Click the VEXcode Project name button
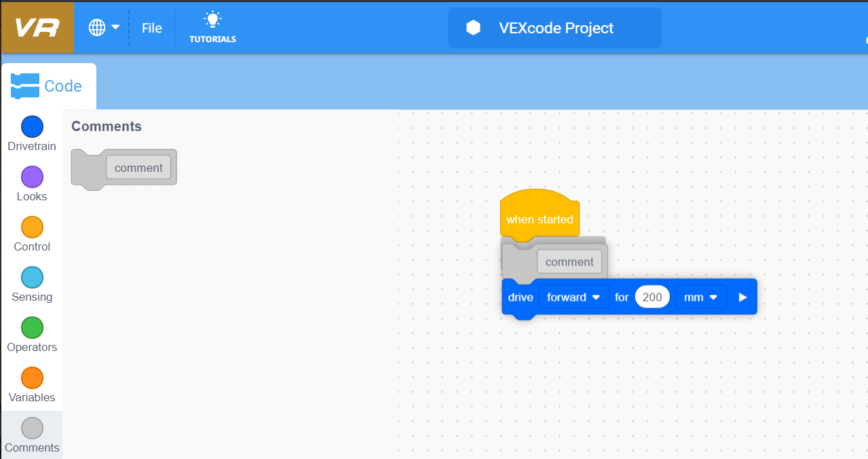The height and width of the screenshot is (459, 868). pyautogui.click(x=556, y=28)
